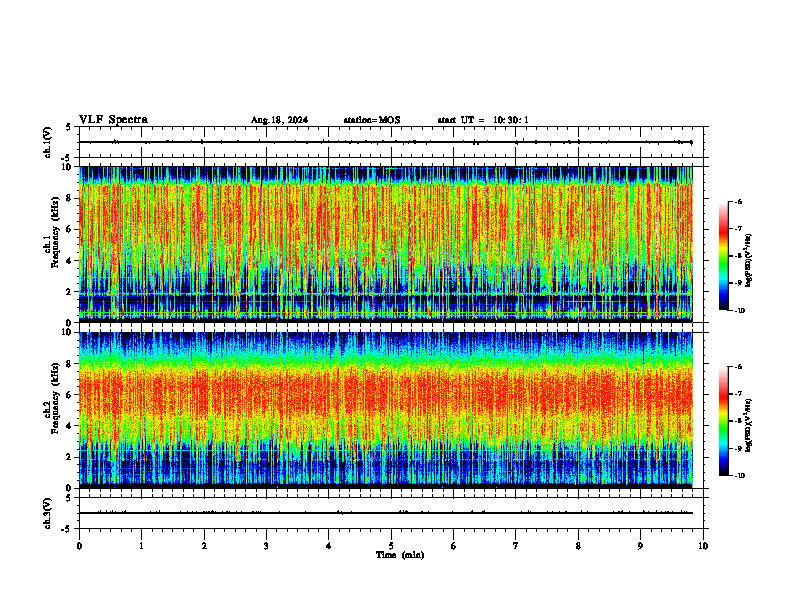Click the '-10' label on ch.1 color bar
The height and width of the screenshot is (612, 792).
click(739, 311)
